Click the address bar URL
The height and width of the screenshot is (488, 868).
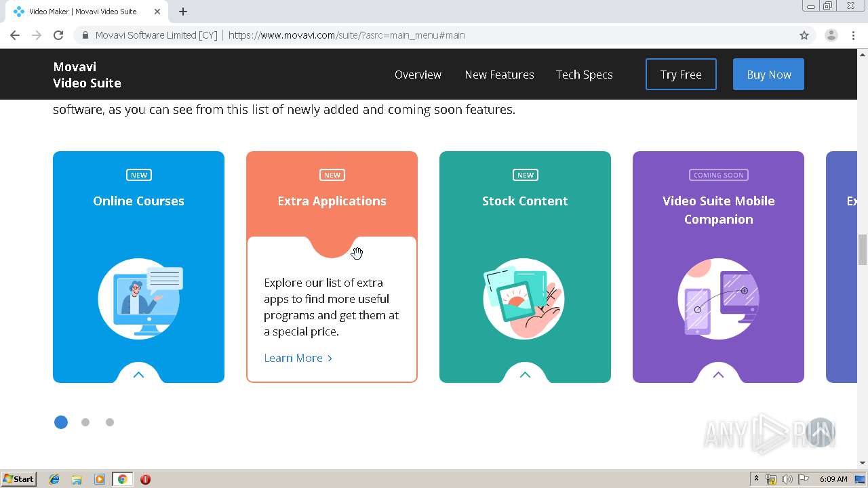click(x=347, y=35)
